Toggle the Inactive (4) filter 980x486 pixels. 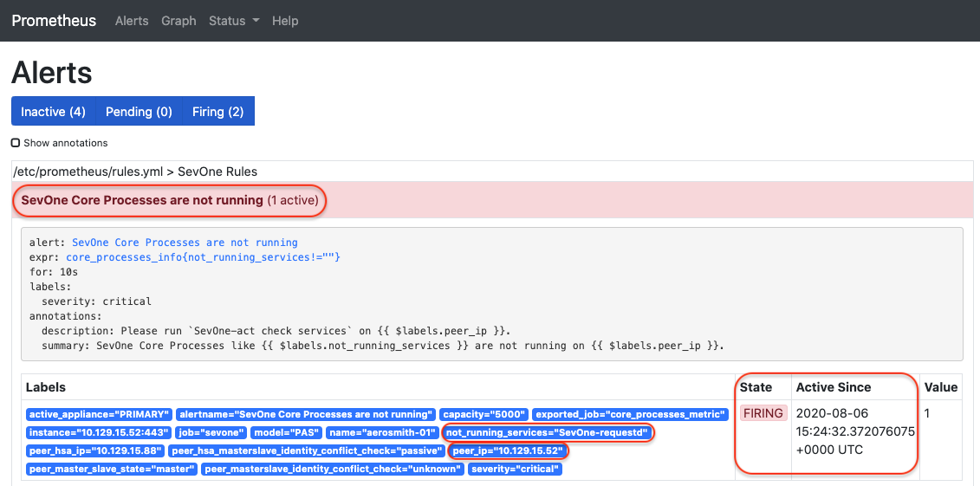click(x=53, y=111)
